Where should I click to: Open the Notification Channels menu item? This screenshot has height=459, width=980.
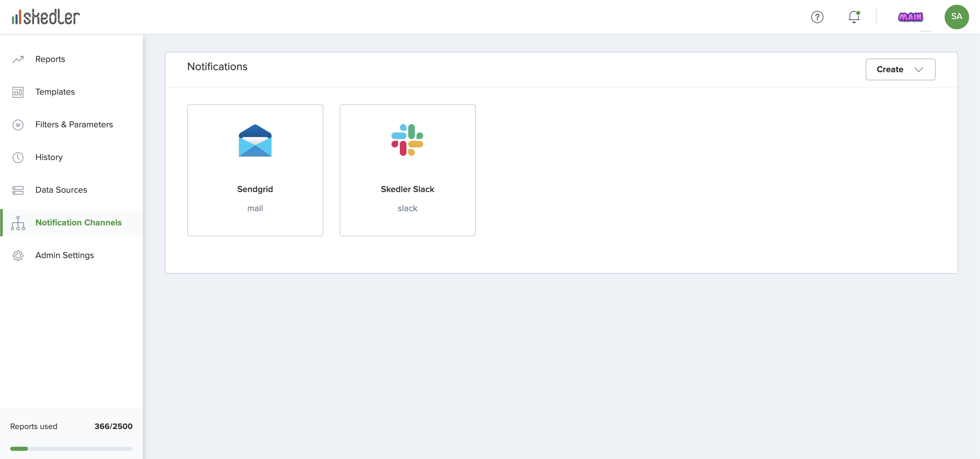click(78, 223)
